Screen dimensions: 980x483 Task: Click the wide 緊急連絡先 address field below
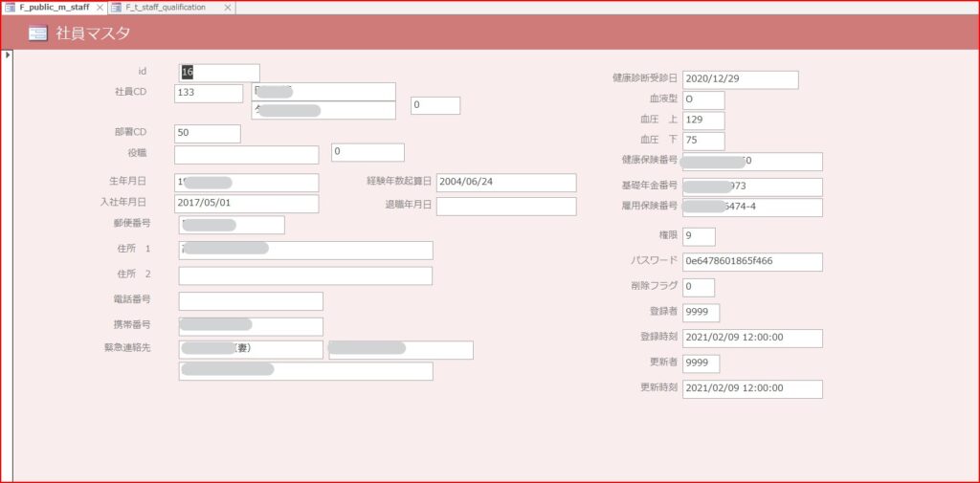305,371
